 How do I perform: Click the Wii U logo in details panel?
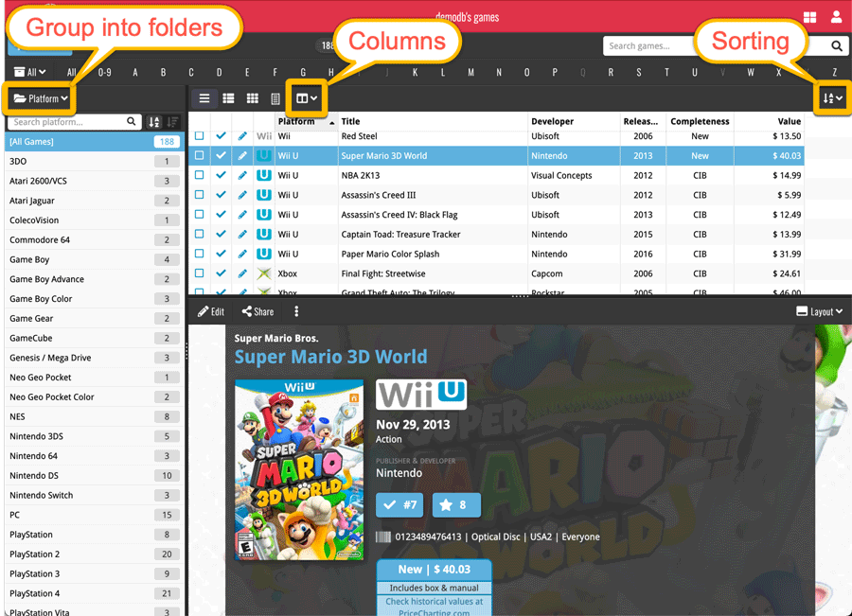421,394
